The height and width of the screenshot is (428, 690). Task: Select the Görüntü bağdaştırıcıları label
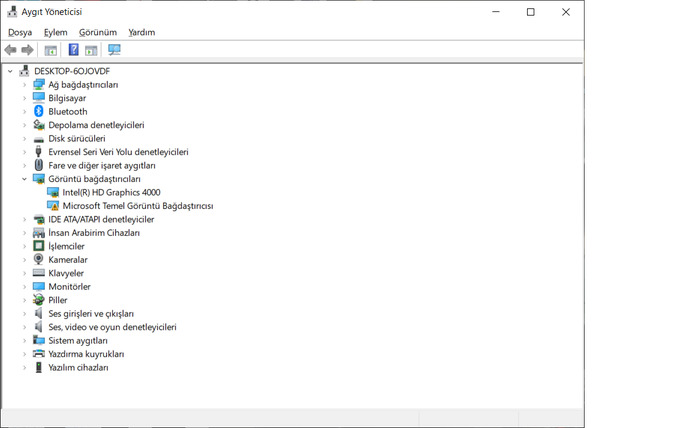94,179
